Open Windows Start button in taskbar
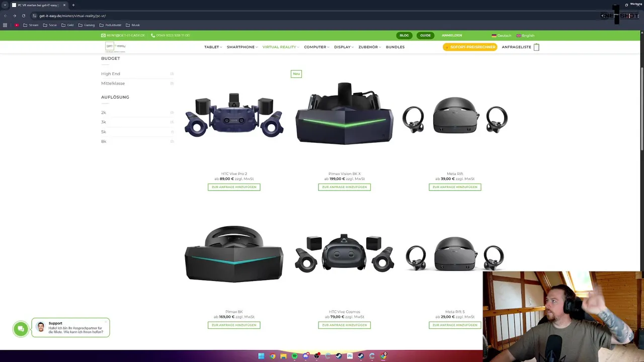Viewport: 644px width, 362px height. pyautogui.click(x=261, y=356)
